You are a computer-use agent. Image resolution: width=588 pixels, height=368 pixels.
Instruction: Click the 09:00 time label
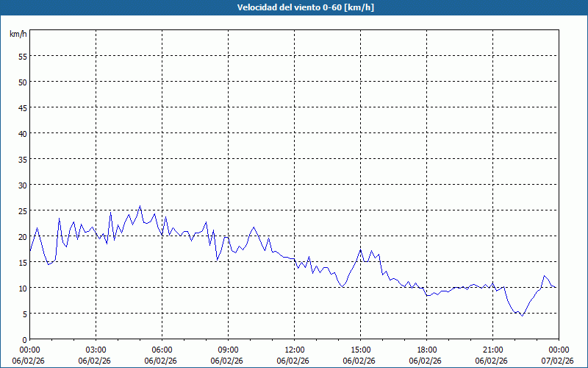tap(228, 350)
